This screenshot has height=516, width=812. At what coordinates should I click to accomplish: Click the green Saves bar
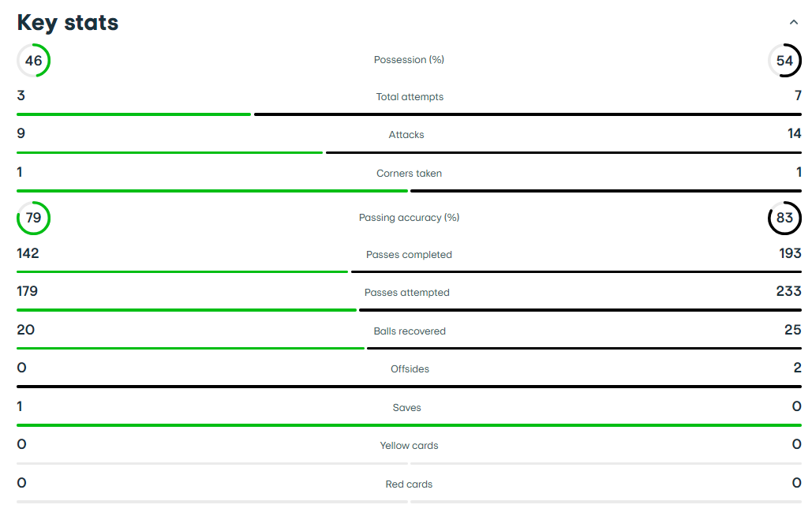tap(409, 425)
